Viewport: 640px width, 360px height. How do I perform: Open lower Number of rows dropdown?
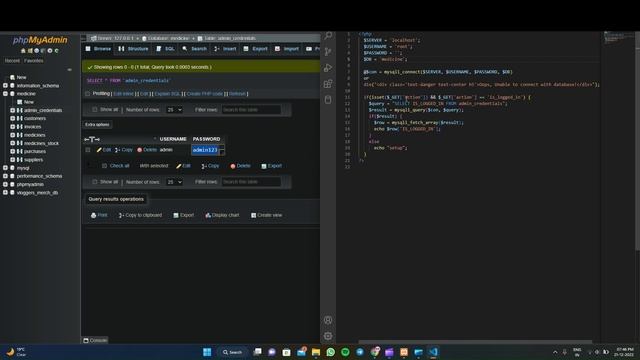(x=174, y=182)
